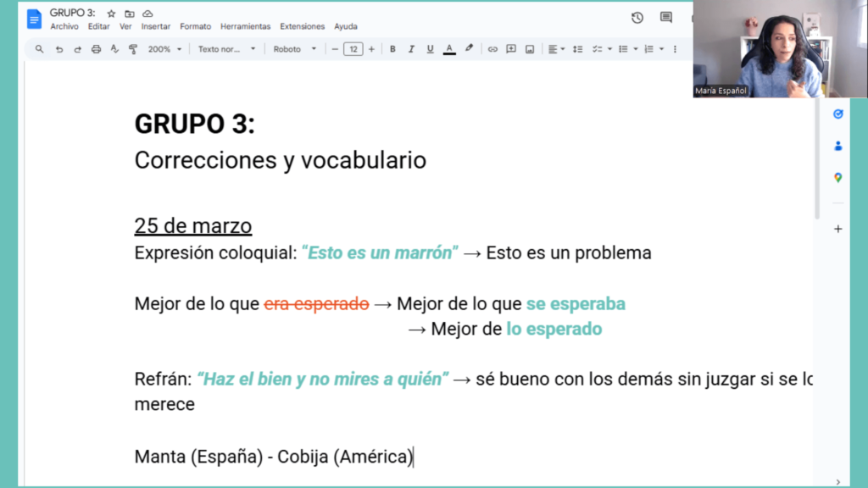
Task: Insert an image via the image icon
Action: 529,48
